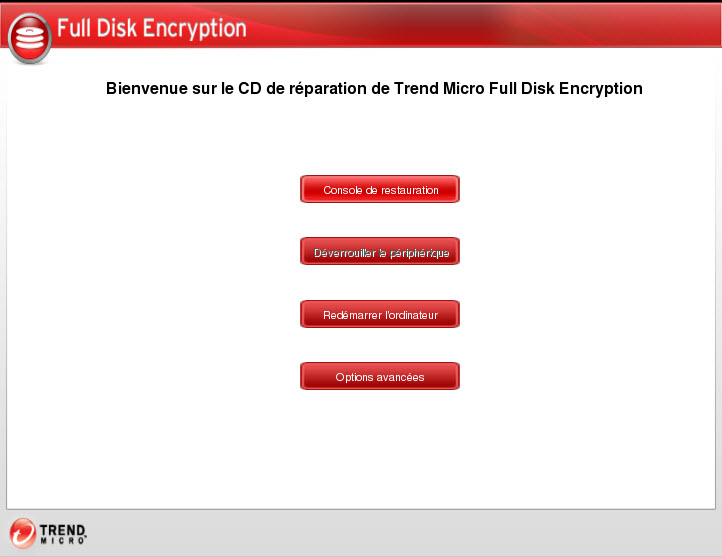Viewport: 722px width, 557px height.
Task: Open the Console de restauration
Action: [x=380, y=189]
